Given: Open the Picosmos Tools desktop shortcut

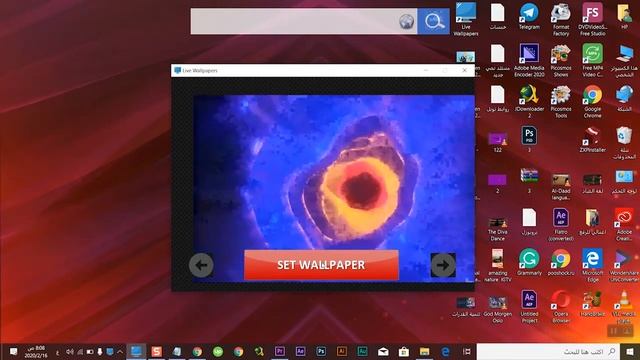Looking at the screenshot, I should 561,101.
